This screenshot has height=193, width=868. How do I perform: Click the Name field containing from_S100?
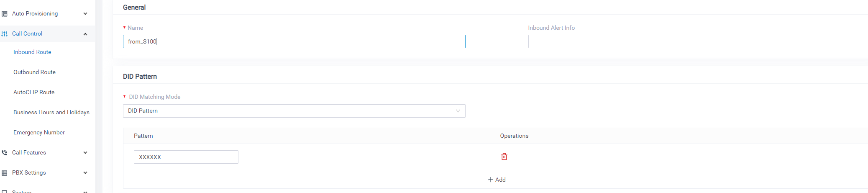(x=294, y=41)
